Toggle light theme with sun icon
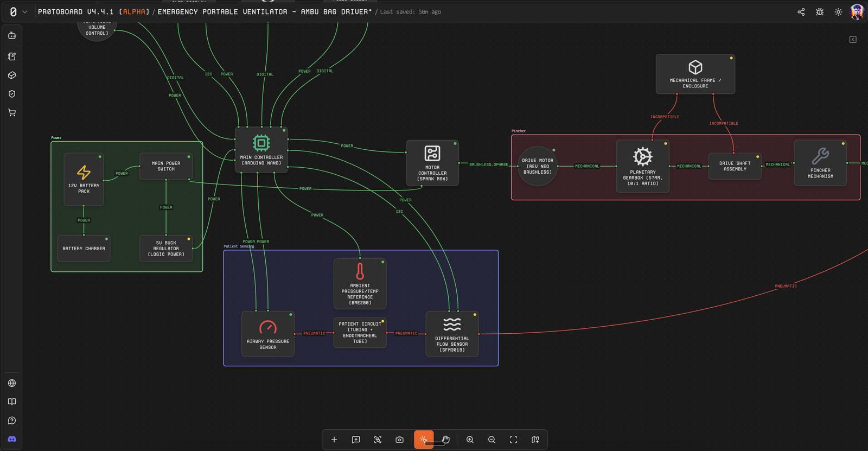868x451 pixels. (x=838, y=12)
